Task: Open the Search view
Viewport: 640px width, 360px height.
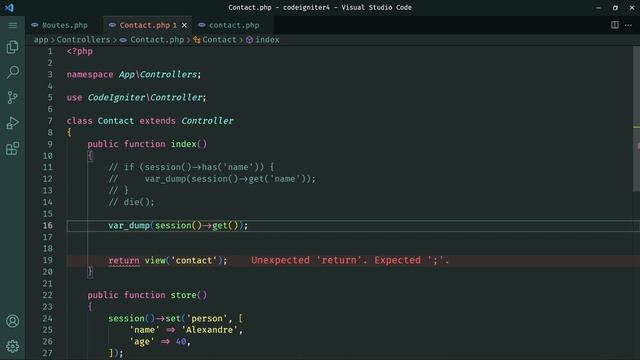Action: [x=12, y=72]
